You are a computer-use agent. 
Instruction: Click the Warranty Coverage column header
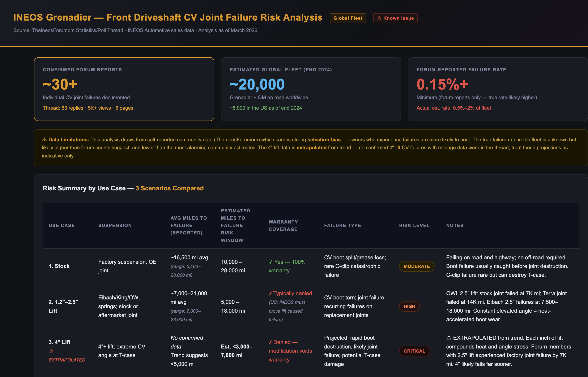point(283,225)
